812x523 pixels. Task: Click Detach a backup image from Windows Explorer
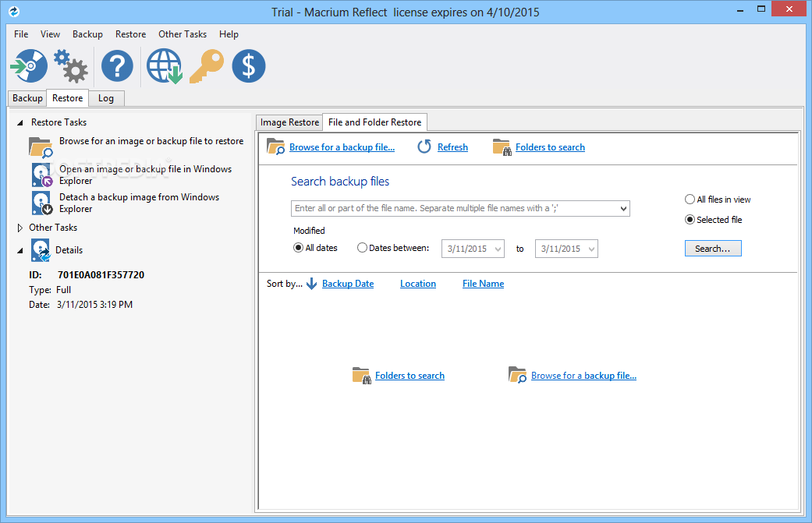(x=140, y=203)
